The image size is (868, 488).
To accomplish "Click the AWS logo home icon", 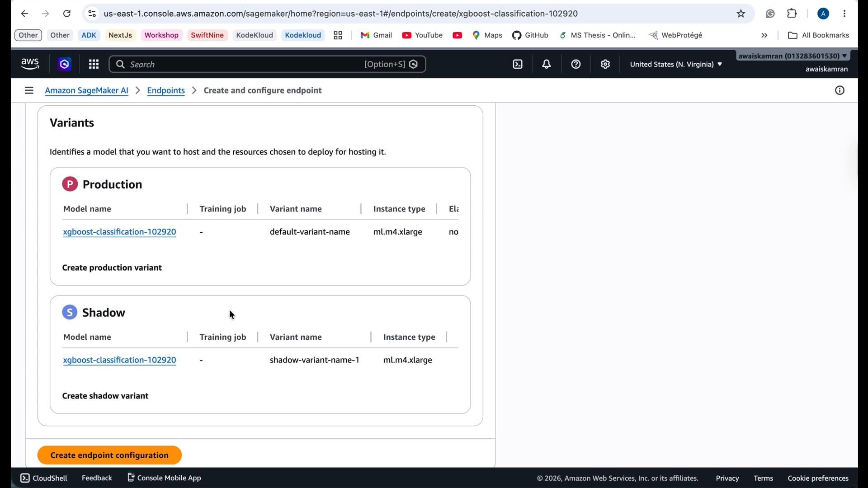I will pyautogui.click(x=30, y=64).
